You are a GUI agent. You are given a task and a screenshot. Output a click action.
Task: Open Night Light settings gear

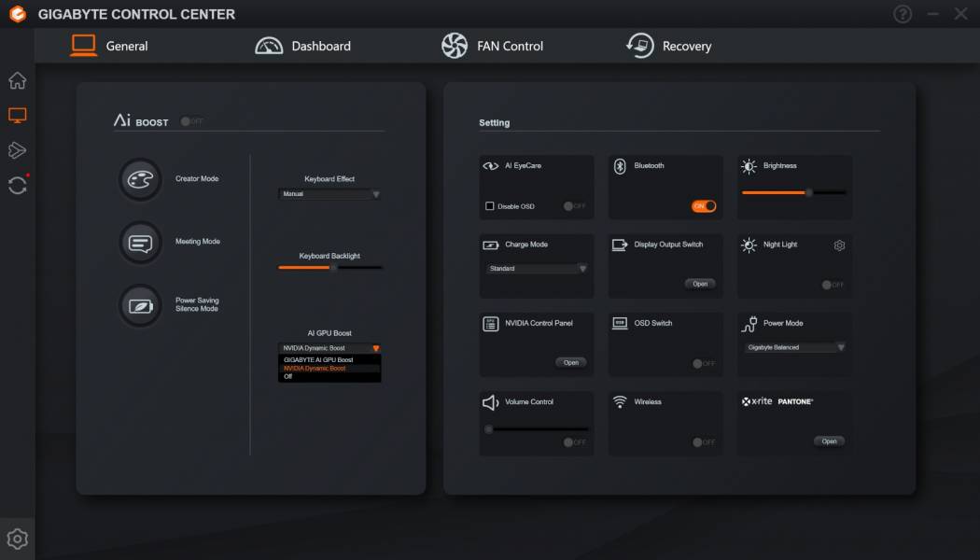click(839, 245)
